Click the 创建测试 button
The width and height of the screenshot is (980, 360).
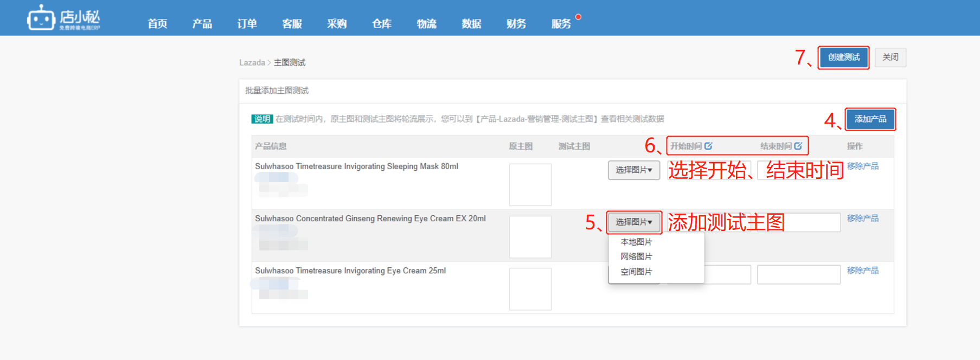click(x=843, y=57)
